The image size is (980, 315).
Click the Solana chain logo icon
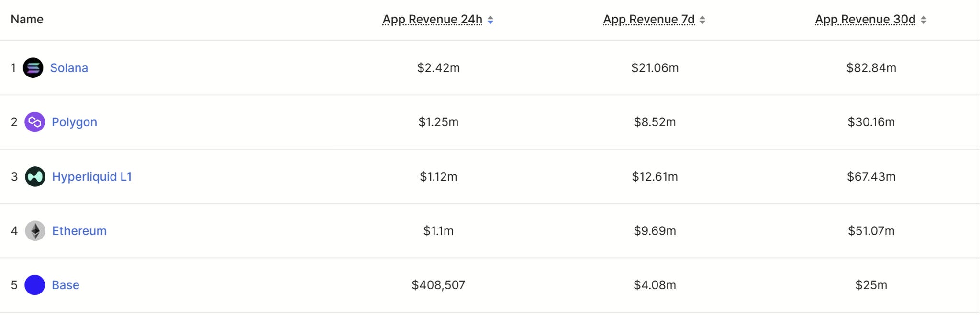coord(33,68)
